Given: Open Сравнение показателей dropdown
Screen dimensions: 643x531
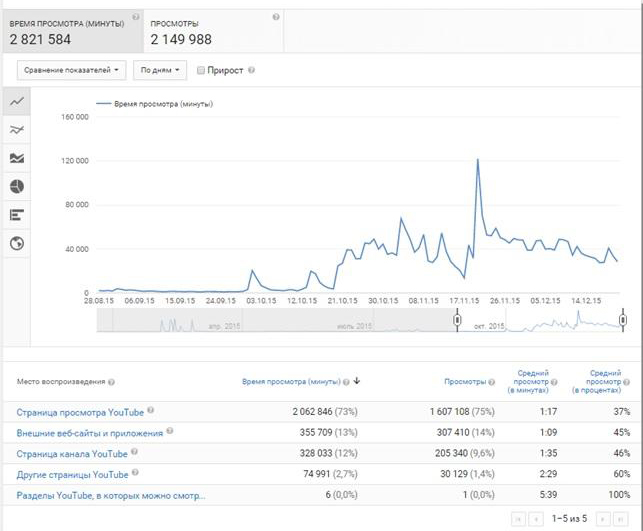Looking at the screenshot, I should click(74, 71).
